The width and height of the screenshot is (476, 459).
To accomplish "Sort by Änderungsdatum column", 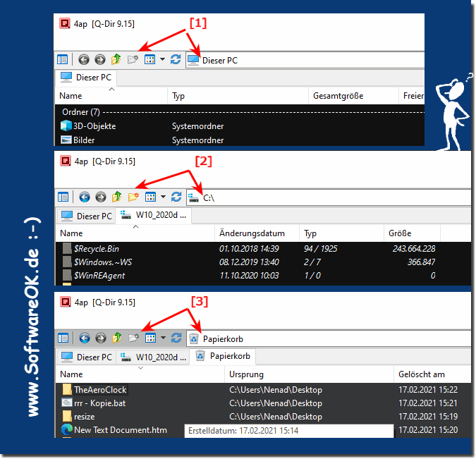I will point(257,233).
